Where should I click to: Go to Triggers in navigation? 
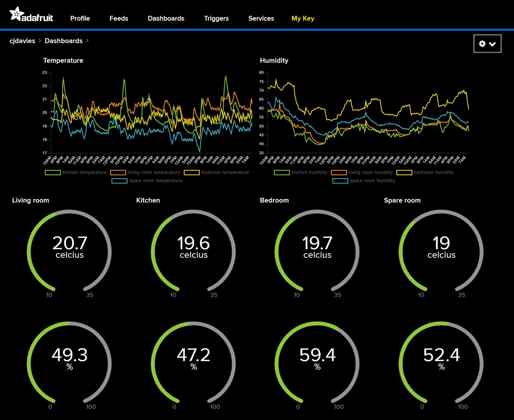click(216, 18)
